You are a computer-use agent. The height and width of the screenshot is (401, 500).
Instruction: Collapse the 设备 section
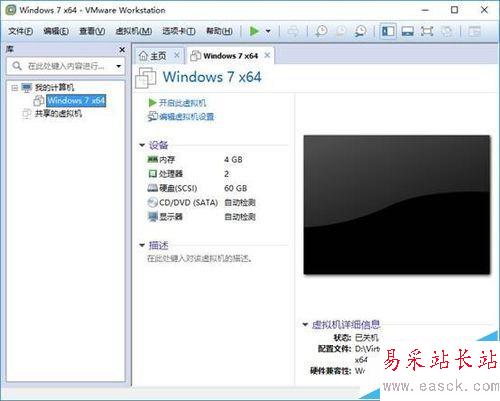142,145
